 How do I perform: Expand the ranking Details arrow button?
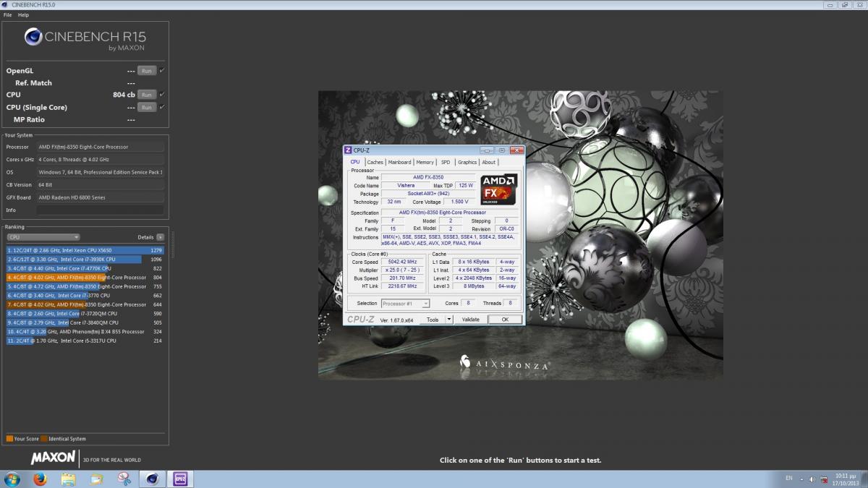click(160, 237)
